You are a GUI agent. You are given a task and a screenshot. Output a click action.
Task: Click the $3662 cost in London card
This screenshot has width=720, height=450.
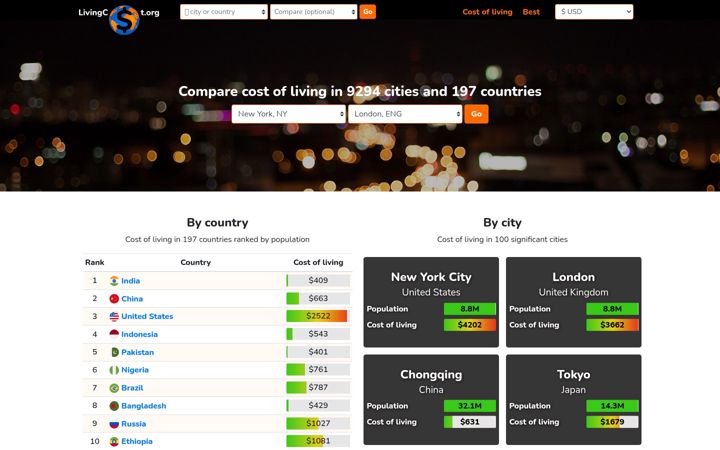click(612, 325)
